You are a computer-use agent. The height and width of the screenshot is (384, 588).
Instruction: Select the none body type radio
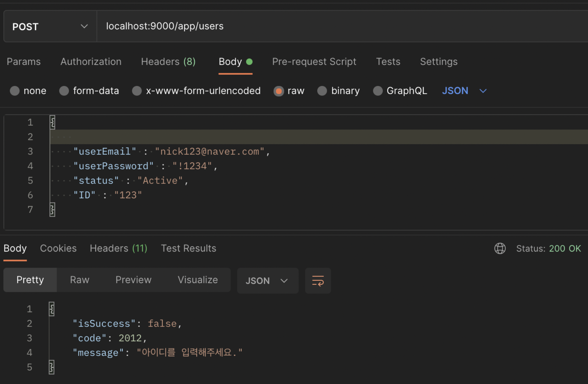coord(15,91)
